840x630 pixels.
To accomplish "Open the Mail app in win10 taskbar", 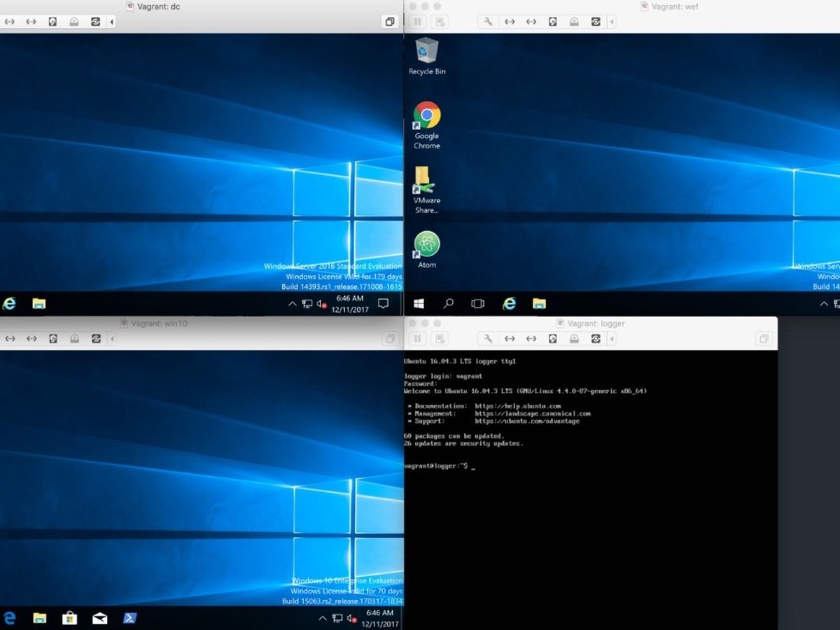I will click(x=99, y=618).
